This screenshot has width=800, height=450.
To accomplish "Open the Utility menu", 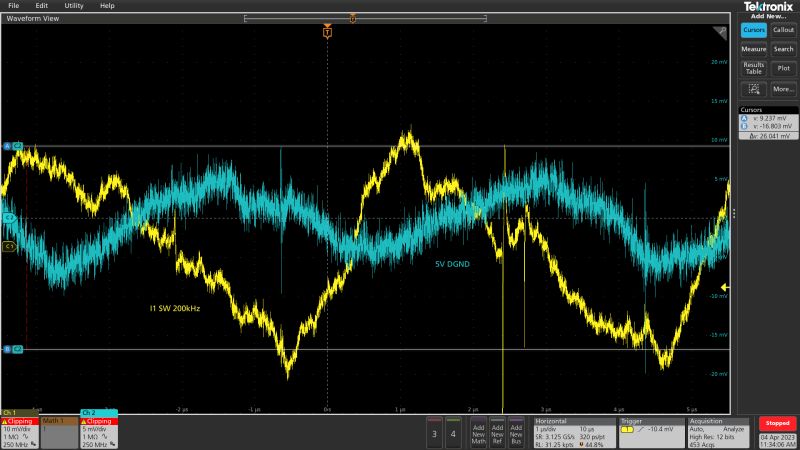I will 73,6.
